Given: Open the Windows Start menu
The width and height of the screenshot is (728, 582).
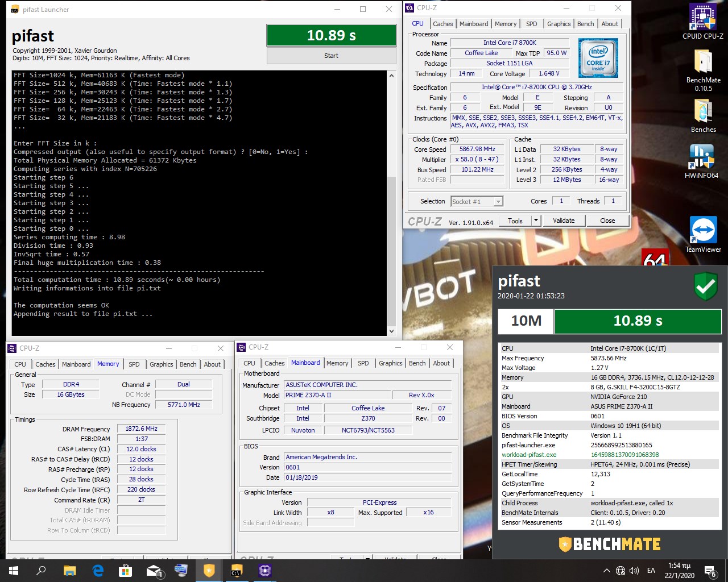Looking at the screenshot, I should (14, 571).
